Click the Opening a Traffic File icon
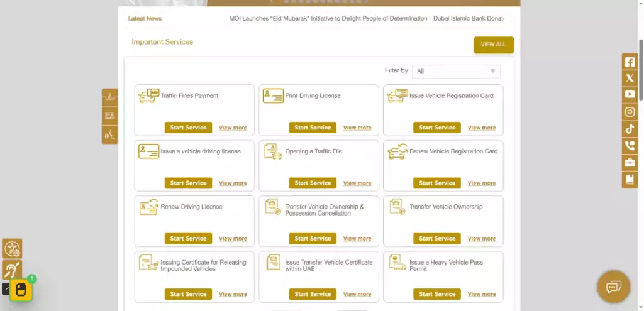644x311 pixels. (x=273, y=151)
